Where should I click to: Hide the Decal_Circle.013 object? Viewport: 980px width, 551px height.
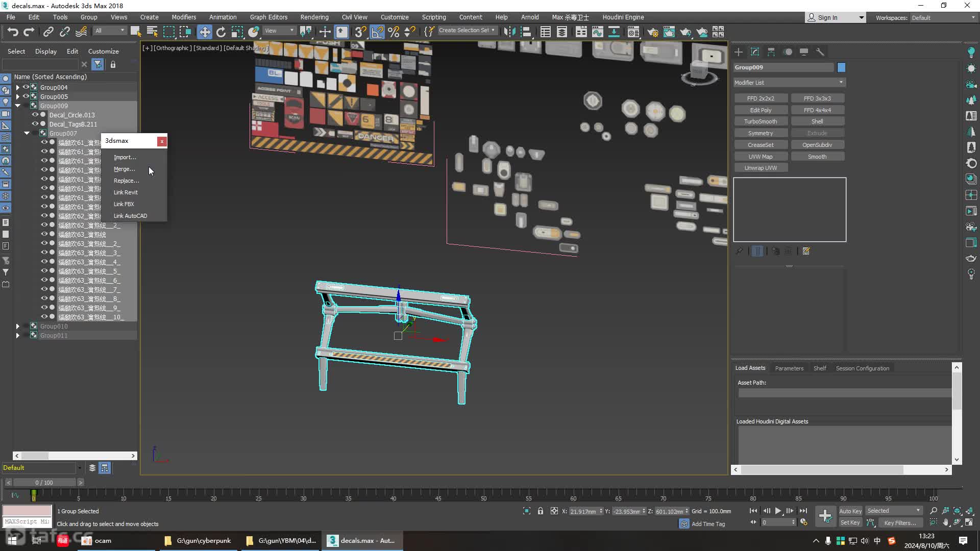tap(35, 115)
